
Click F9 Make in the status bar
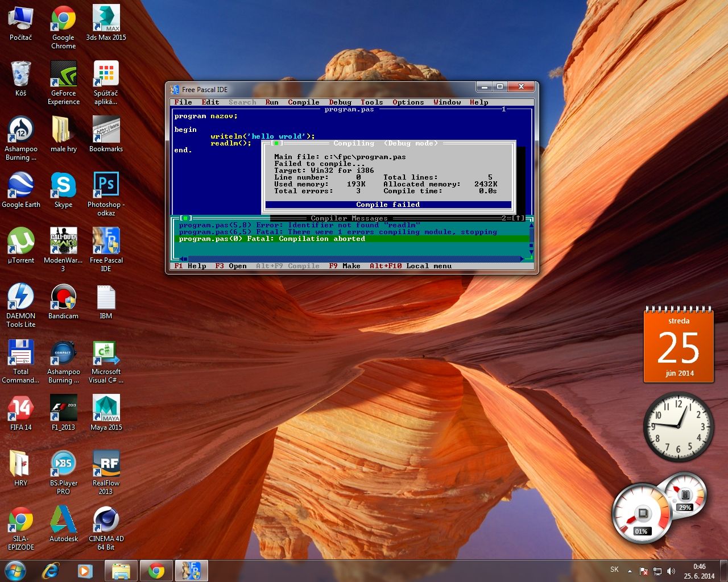(345, 266)
